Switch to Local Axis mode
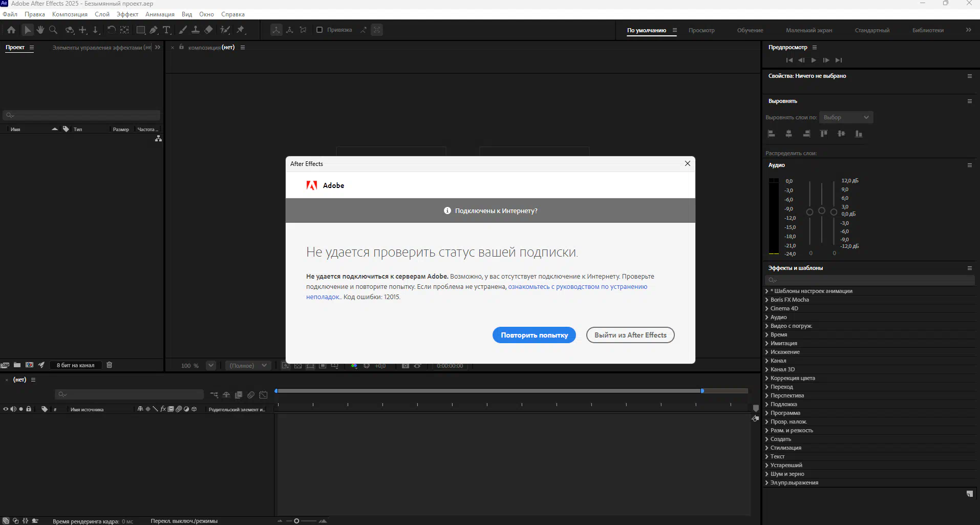 [x=276, y=30]
